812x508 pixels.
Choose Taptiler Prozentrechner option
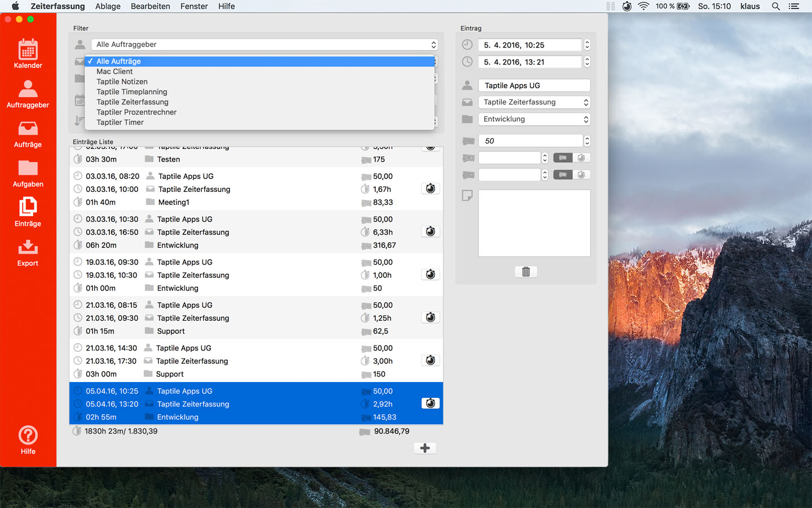[x=260, y=112]
